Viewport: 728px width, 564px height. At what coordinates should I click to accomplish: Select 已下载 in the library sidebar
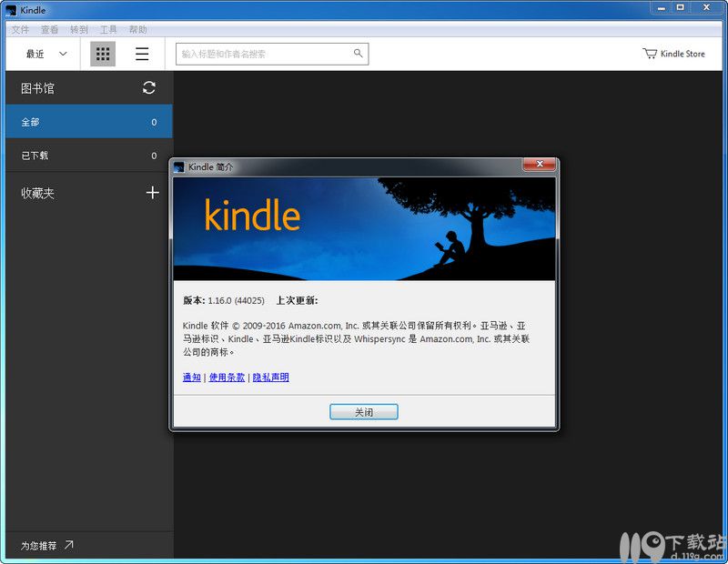coord(89,156)
